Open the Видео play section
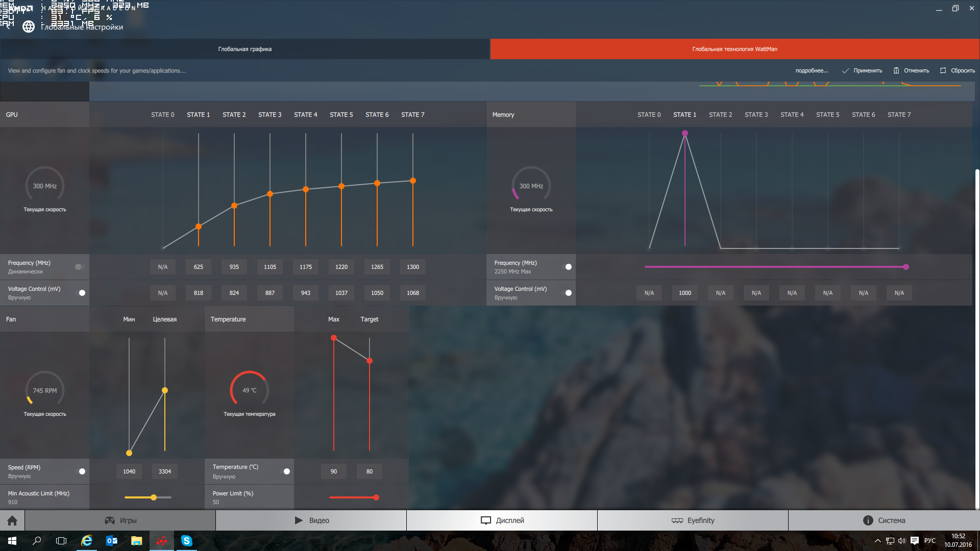The width and height of the screenshot is (980, 551). (x=311, y=520)
